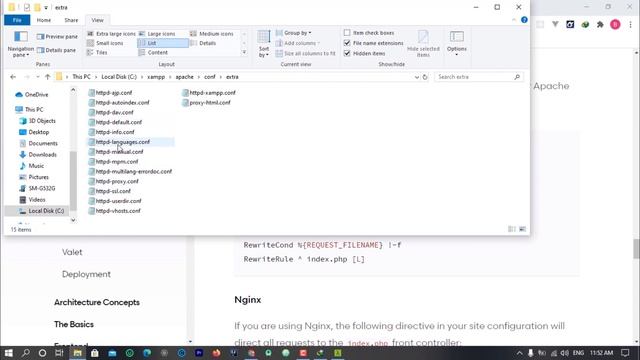Expand address bar history dropdown
This screenshot has height=360, width=640.
[416, 77]
